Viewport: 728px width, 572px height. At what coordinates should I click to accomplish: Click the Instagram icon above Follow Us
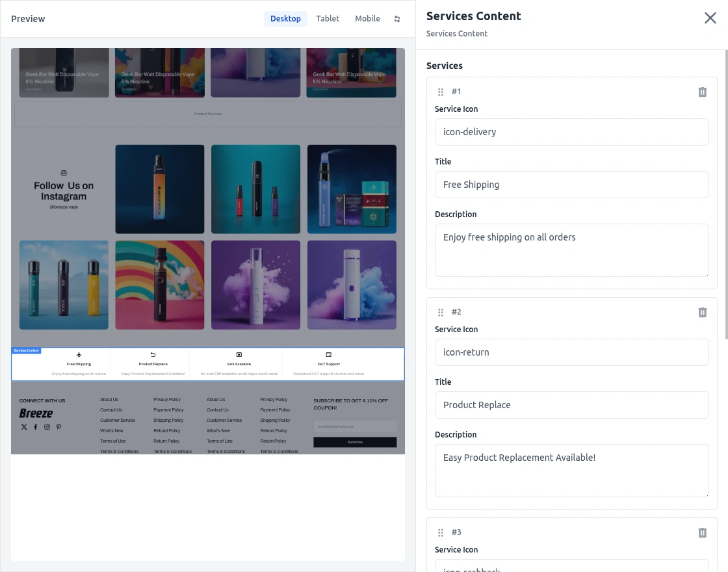[64, 173]
